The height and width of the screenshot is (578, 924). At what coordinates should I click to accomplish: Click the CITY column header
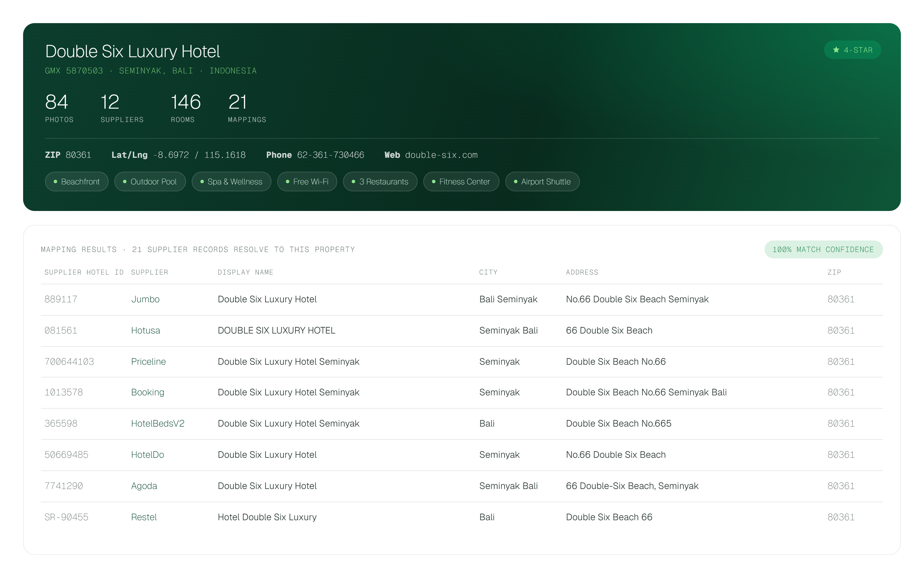(x=488, y=272)
